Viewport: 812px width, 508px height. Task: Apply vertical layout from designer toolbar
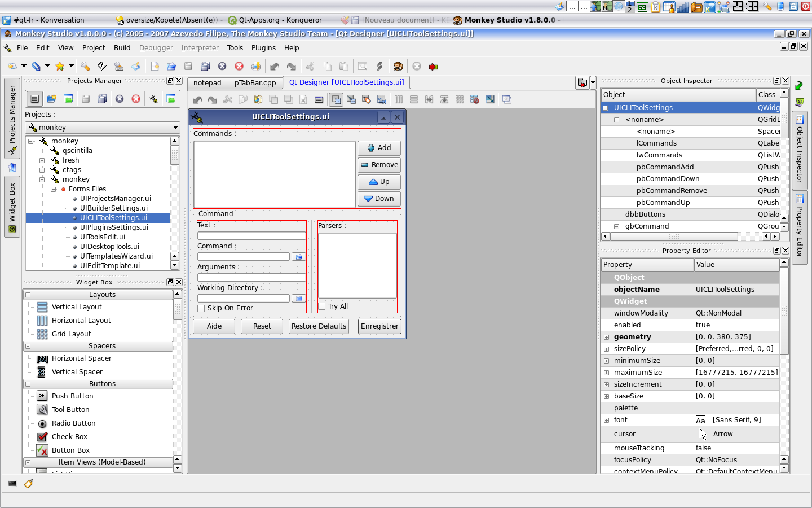[x=414, y=99]
